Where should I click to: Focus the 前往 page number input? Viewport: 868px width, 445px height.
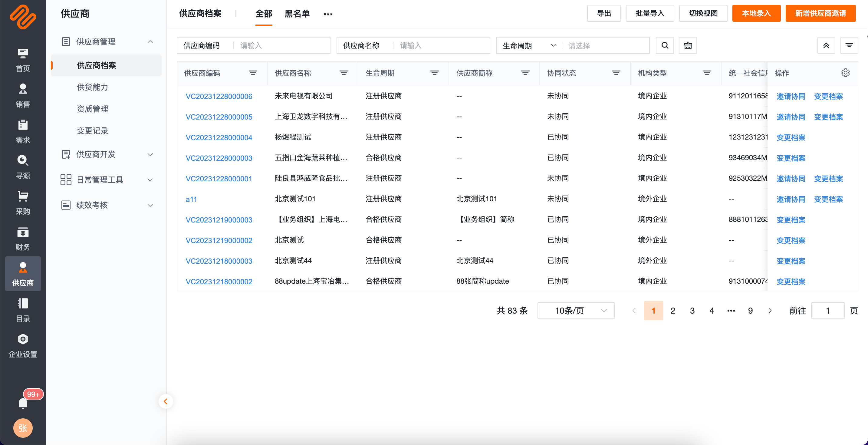click(827, 311)
